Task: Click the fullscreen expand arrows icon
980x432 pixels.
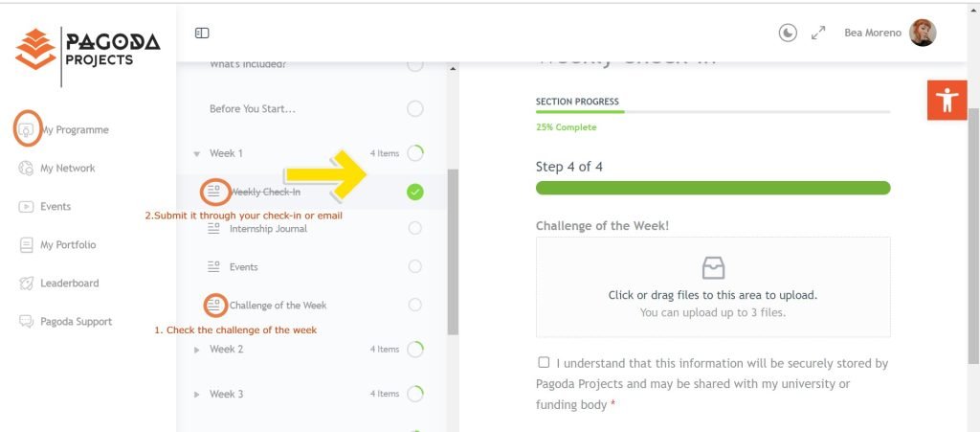Action: click(x=818, y=33)
